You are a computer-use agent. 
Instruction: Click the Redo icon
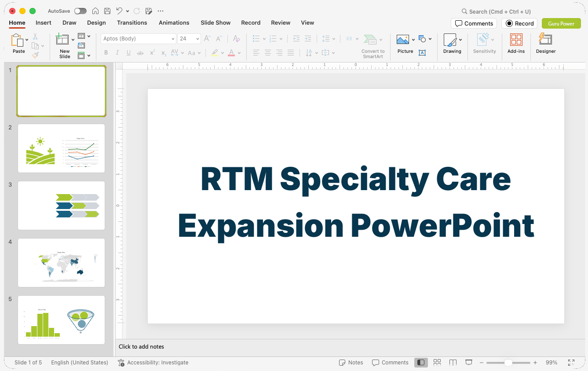point(137,11)
